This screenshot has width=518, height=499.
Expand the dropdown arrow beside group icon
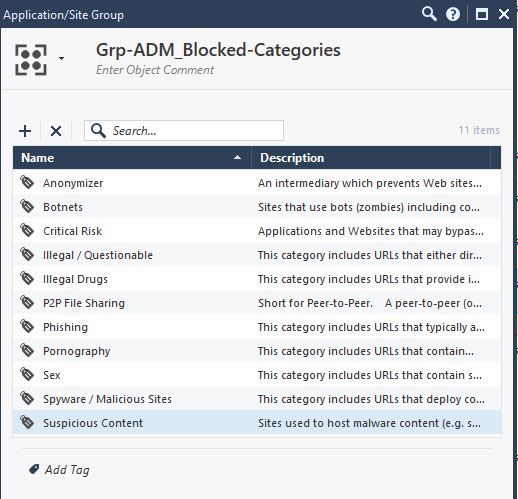tap(61, 58)
